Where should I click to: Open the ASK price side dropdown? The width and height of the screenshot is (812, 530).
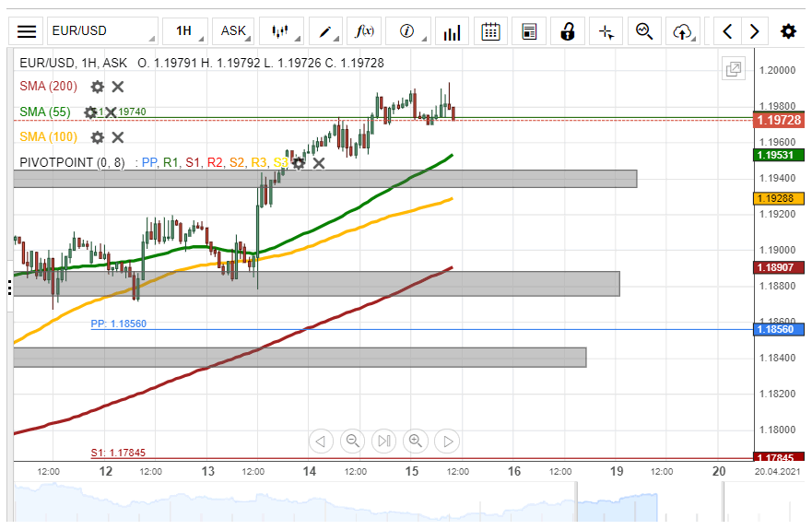tap(234, 31)
